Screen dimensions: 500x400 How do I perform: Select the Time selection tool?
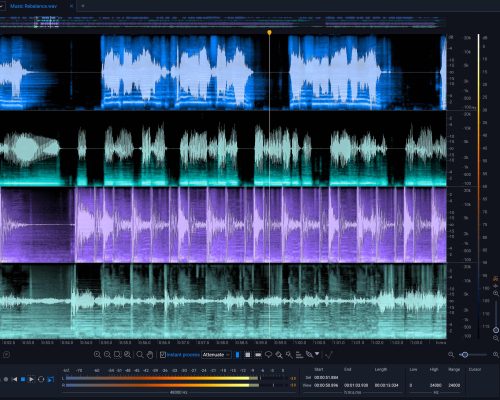(x=237, y=355)
